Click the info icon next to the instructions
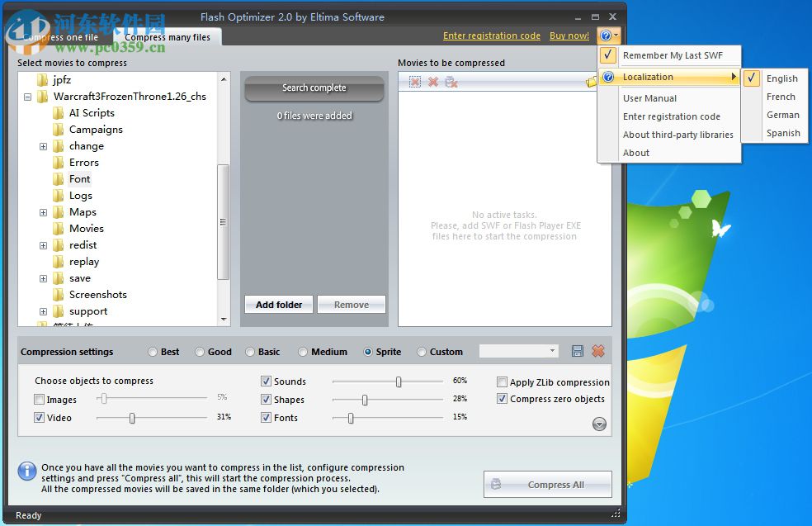The width and height of the screenshot is (812, 526). click(27, 472)
